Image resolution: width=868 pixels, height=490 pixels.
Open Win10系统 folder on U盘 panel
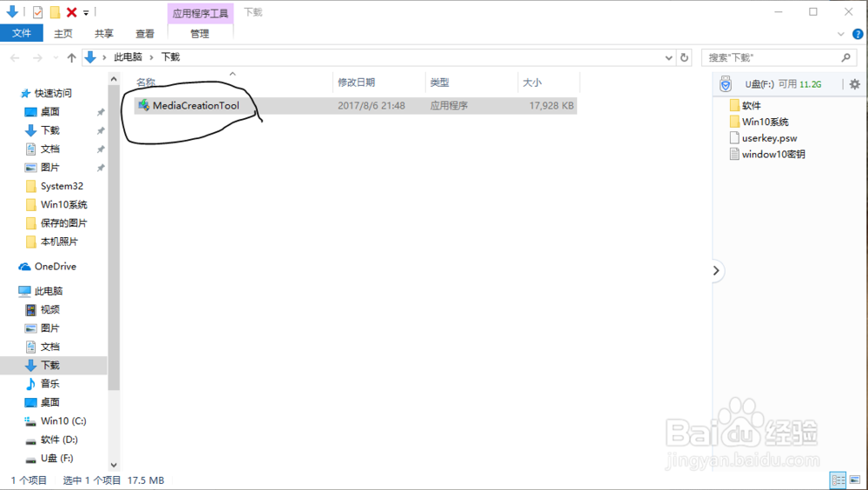765,122
